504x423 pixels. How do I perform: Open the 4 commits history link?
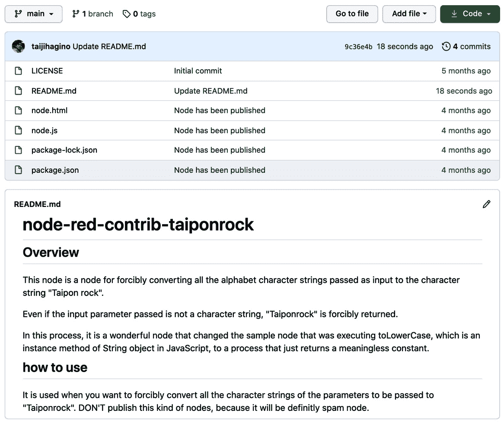(471, 46)
